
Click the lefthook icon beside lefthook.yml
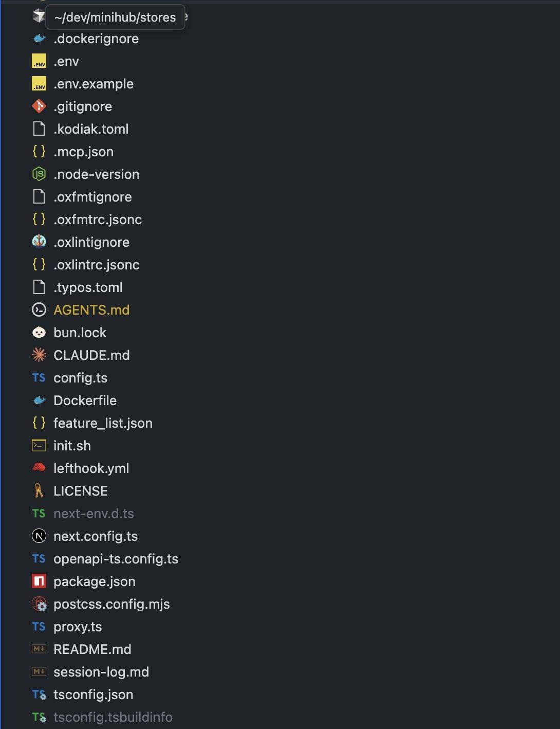[39, 468]
